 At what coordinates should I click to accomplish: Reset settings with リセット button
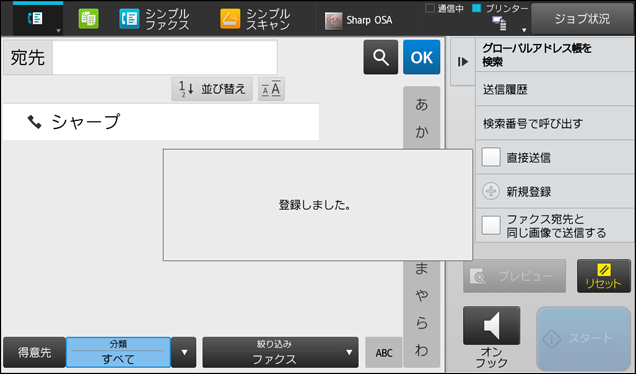[x=604, y=276]
